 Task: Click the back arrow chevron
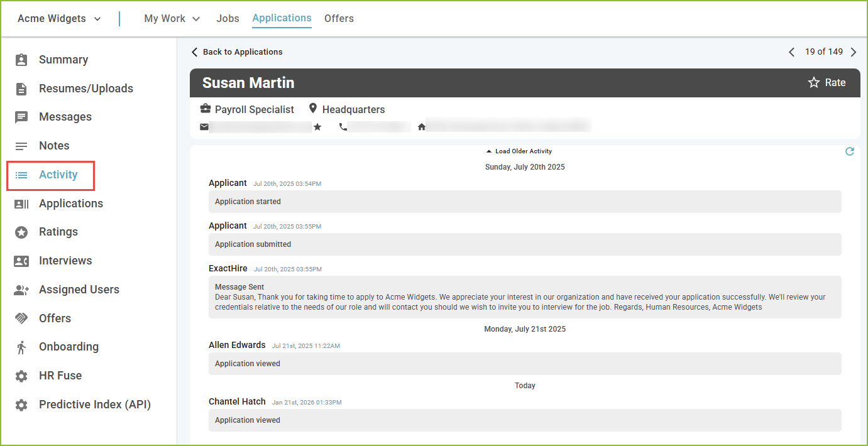tap(194, 52)
